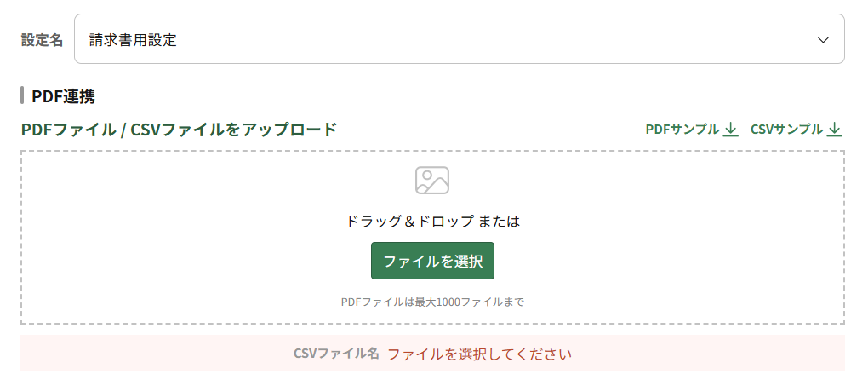Select the 請求書用設定 value text
This screenshot has width=868, height=380.
pyautogui.click(x=133, y=40)
